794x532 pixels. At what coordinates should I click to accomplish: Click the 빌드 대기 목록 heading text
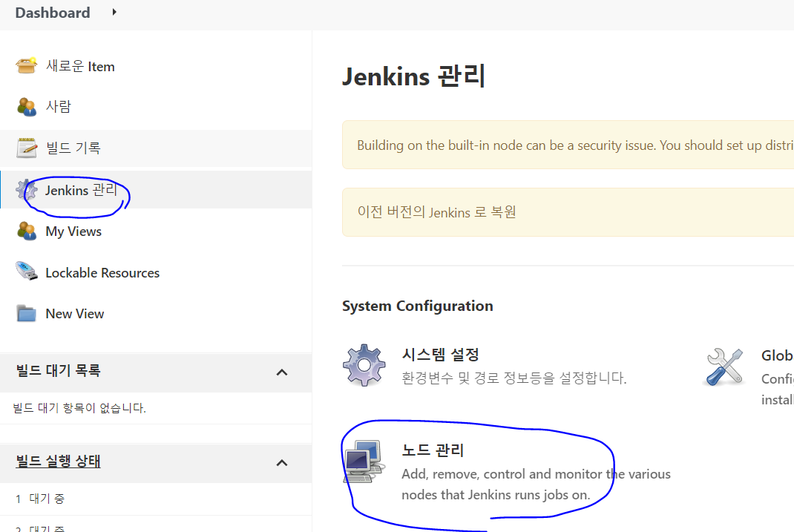pyautogui.click(x=58, y=370)
